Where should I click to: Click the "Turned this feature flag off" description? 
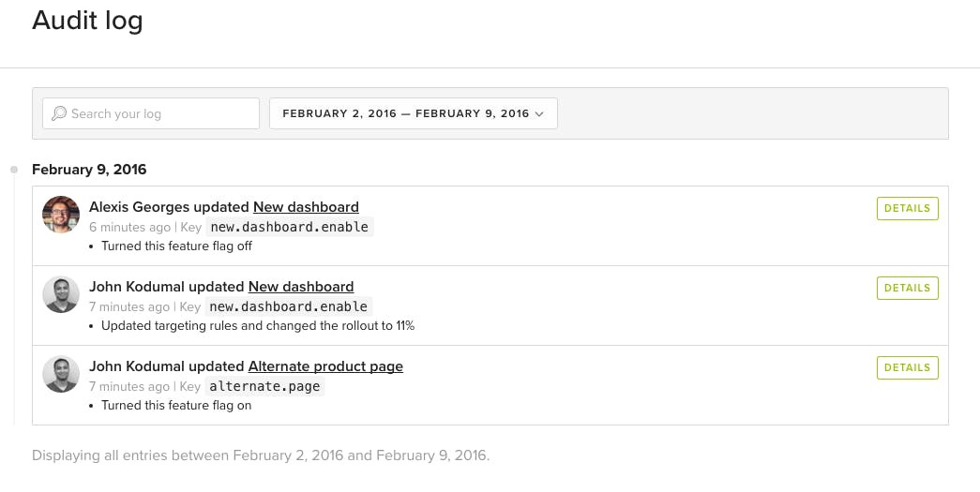point(176,246)
